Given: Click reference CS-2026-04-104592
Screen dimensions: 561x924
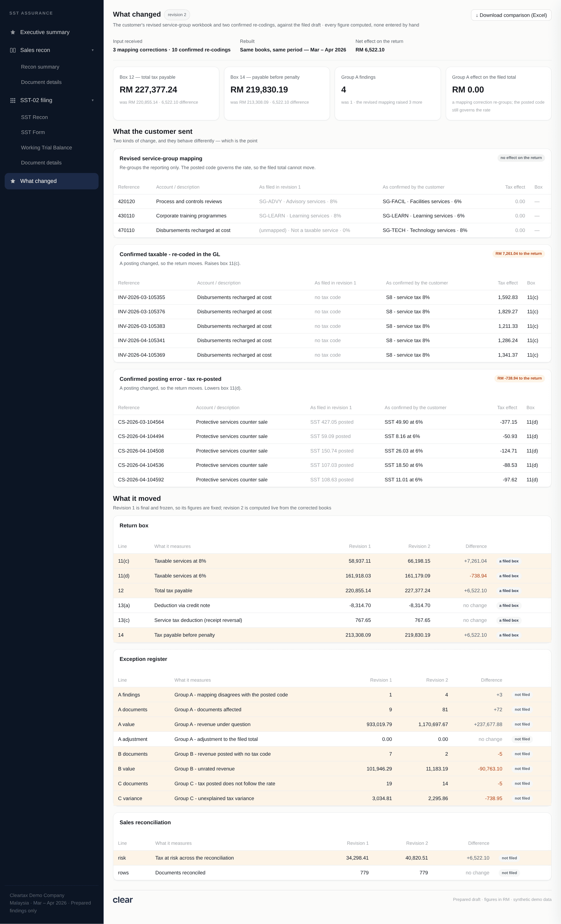Looking at the screenshot, I should click(141, 480).
